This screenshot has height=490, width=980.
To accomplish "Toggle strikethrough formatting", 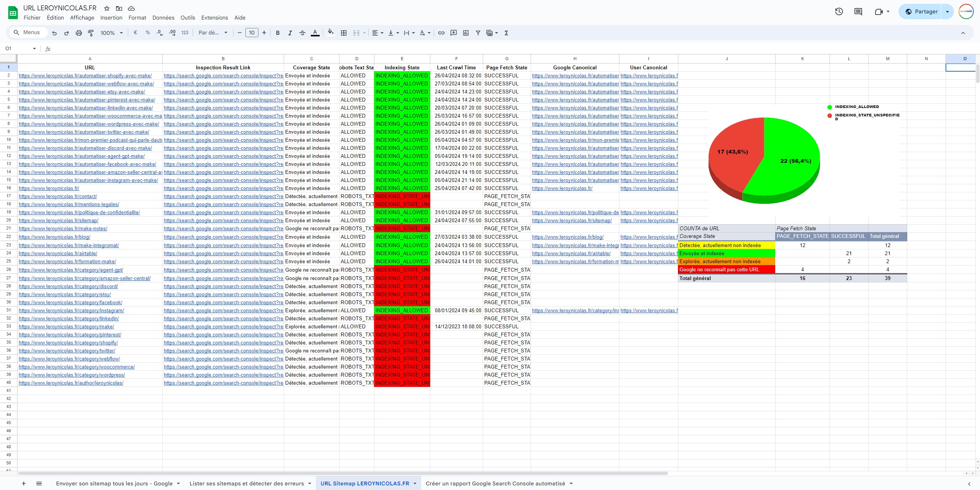I will (302, 33).
